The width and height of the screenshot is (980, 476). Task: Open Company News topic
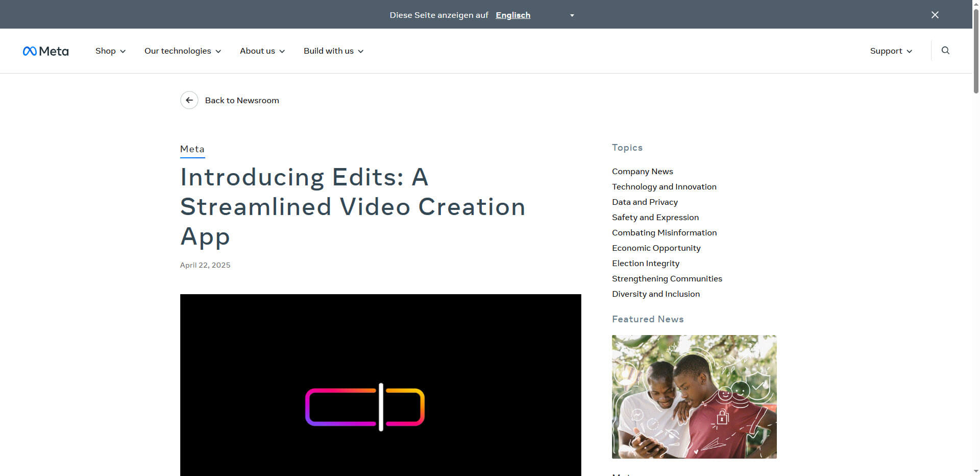click(x=643, y=172)
